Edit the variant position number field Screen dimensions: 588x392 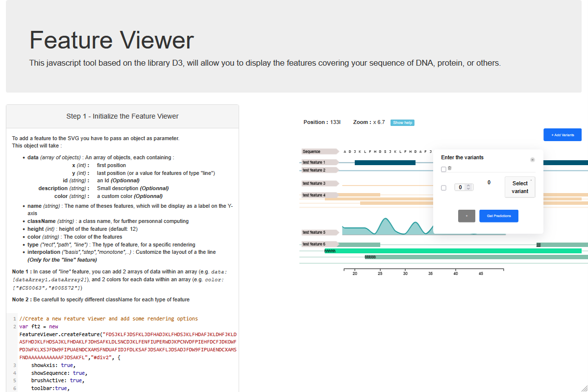460,187
